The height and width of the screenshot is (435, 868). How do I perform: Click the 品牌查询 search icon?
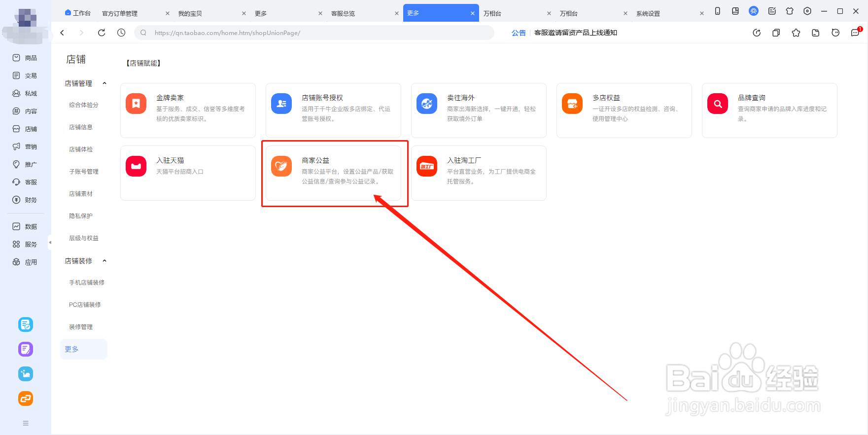pyautogui.click(x=718, y=104)
